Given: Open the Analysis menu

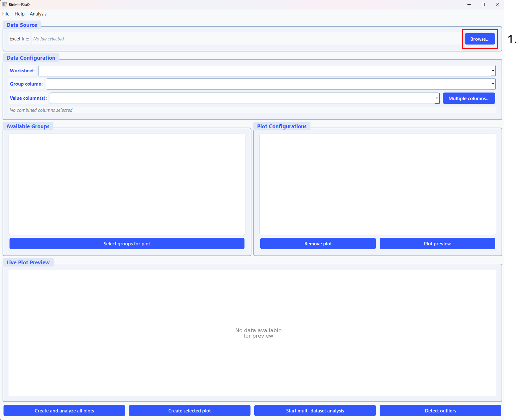Looking at the screenshot, I should (38, 14).
